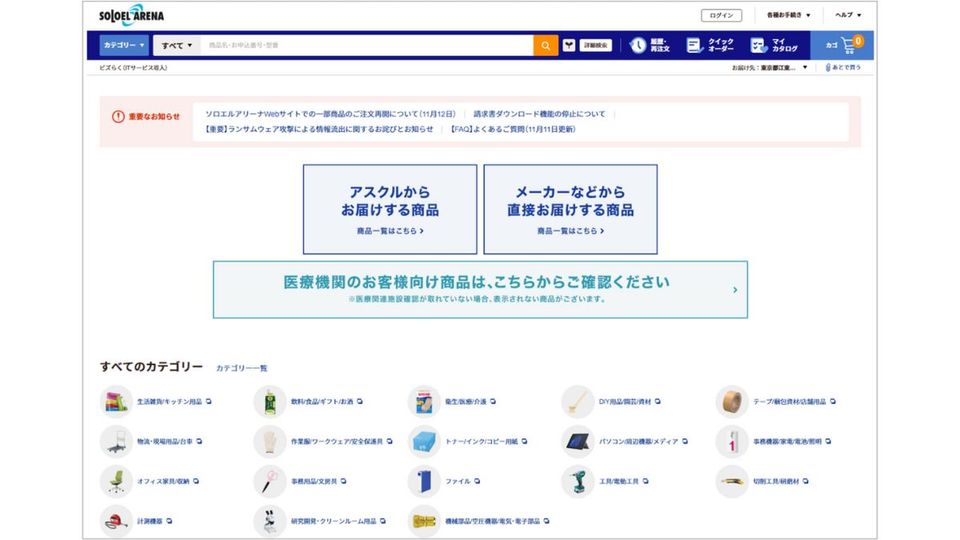Screen dimensions: 960x540
Task: Click the パソコン/周辺機器/メディア tablet icon
Action: pyautogui.click(x=577, y=441)
